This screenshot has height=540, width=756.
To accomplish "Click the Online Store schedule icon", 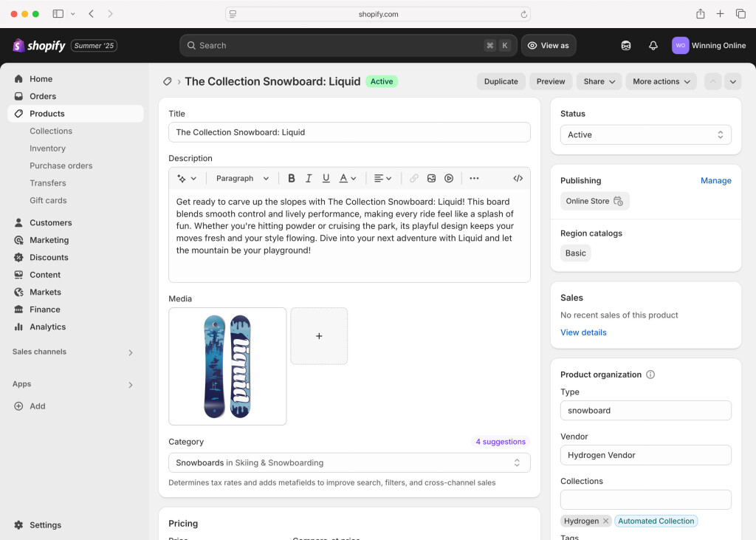I will coord(618,201).
